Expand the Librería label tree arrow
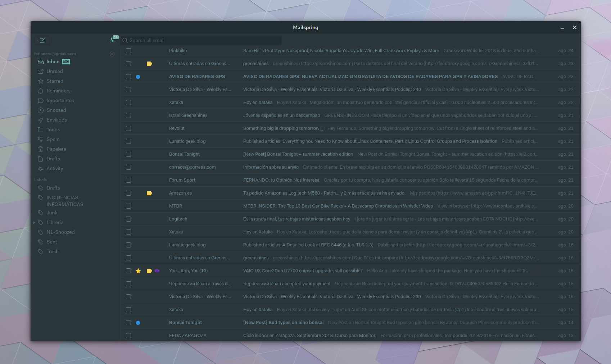 (x=34, y=223)
